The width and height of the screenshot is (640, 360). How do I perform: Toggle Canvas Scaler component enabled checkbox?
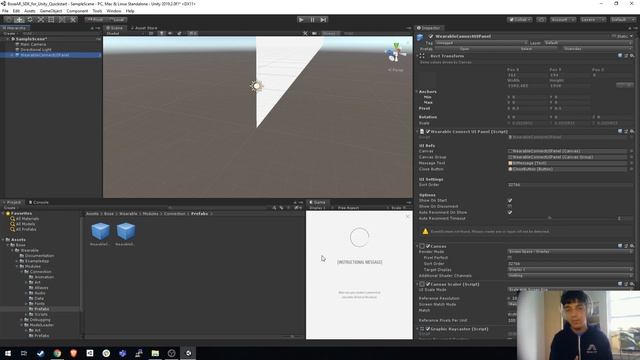tap(428, 284)
